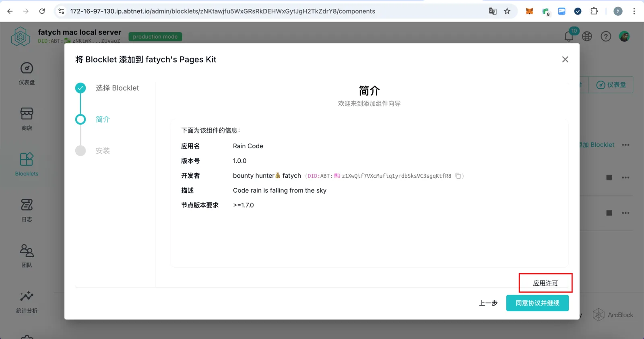This screenshot has width=644, height=339.
Task: Open Blocklets in the sidebar
Action: [27, 164]
